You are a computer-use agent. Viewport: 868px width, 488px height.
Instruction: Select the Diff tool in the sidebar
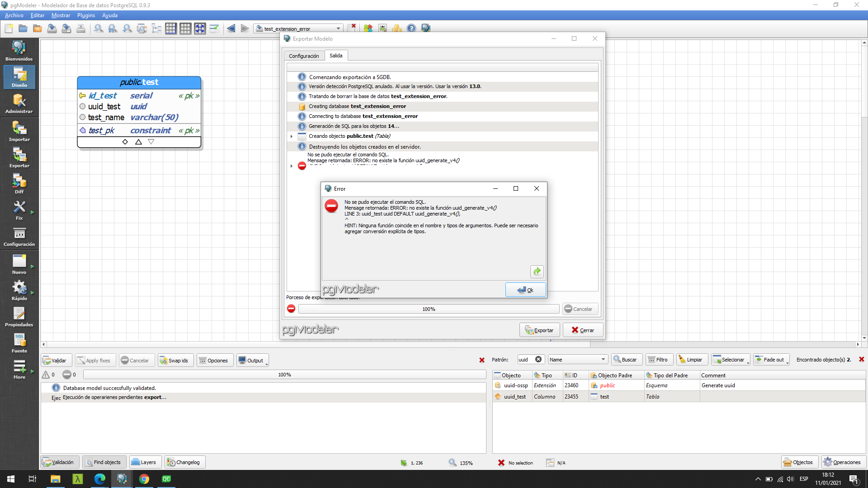pos(19,183)
